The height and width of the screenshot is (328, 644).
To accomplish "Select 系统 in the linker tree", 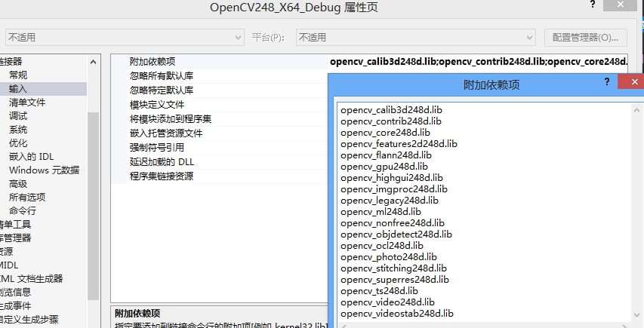I will (18, 129).
